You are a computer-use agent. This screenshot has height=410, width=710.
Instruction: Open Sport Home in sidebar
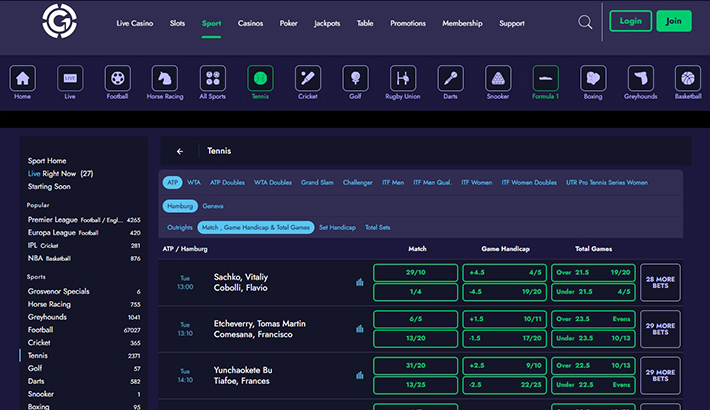[47, 161]
